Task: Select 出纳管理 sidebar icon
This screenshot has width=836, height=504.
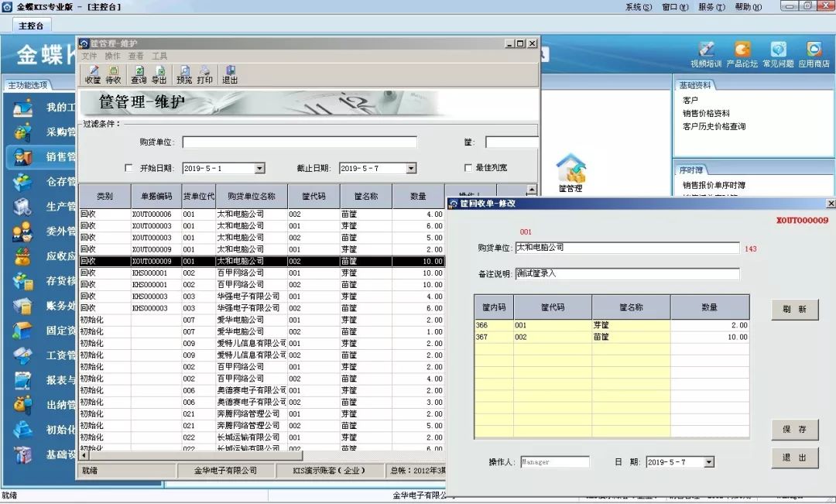Action: [23, 405]
